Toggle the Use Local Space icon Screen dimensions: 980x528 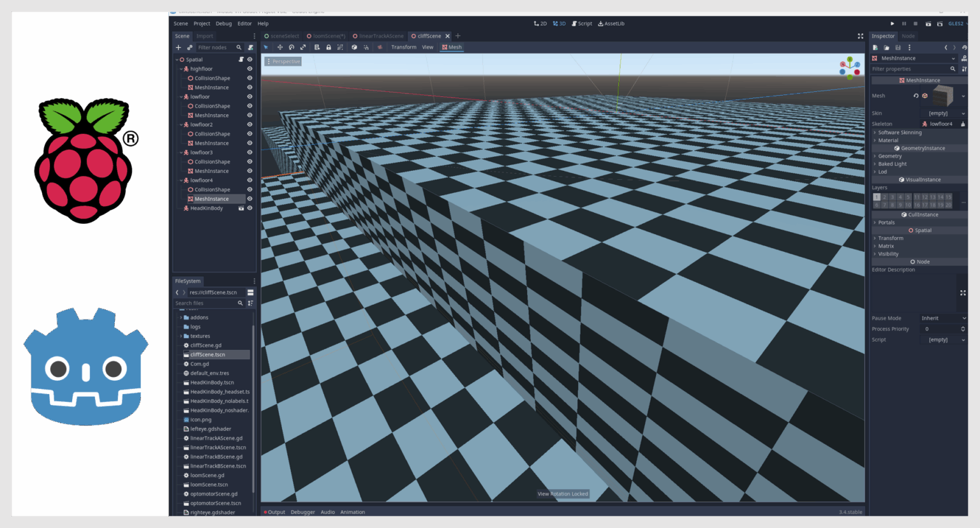(354, 47)
